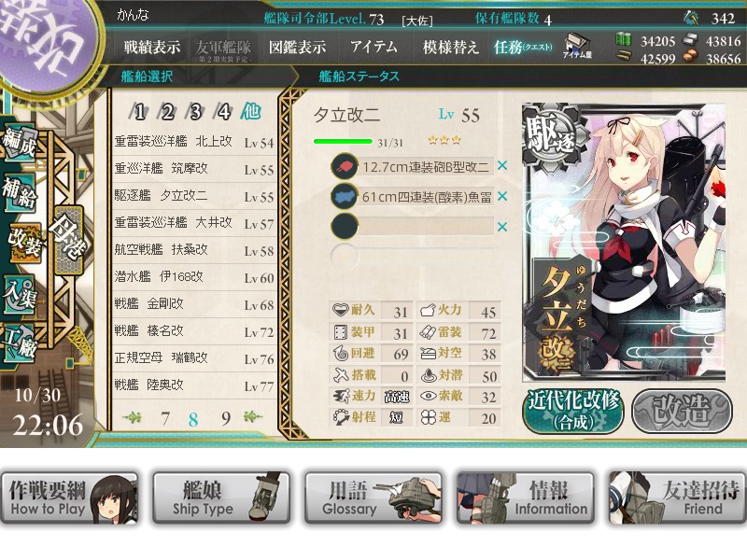Open the 編成 fleet organization menu icon

click(20, 143)
